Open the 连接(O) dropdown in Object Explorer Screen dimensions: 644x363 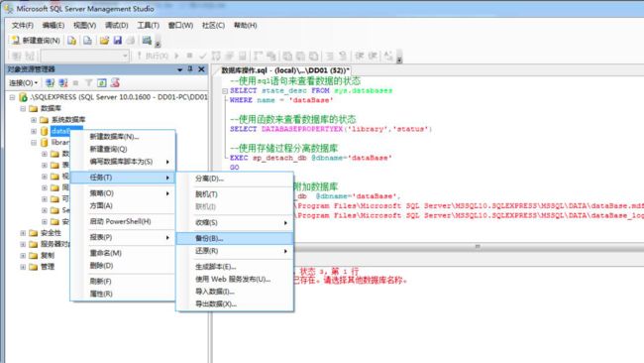click(24, 83)
